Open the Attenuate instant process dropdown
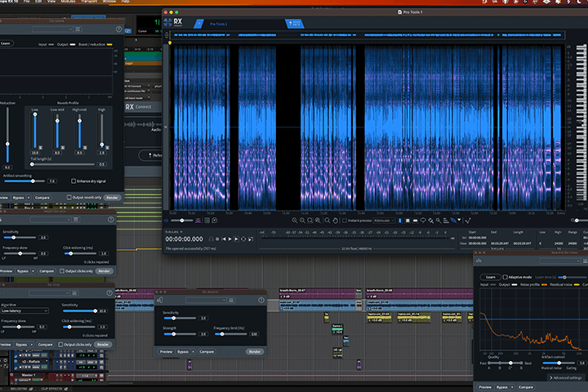The width and height of the screenshot is (588, 392). tap(384, 220)
